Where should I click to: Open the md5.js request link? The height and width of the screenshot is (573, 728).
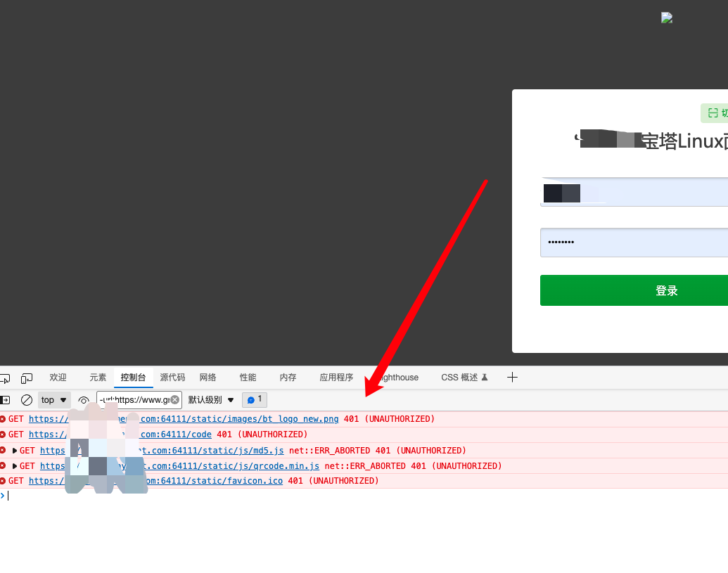162,451
